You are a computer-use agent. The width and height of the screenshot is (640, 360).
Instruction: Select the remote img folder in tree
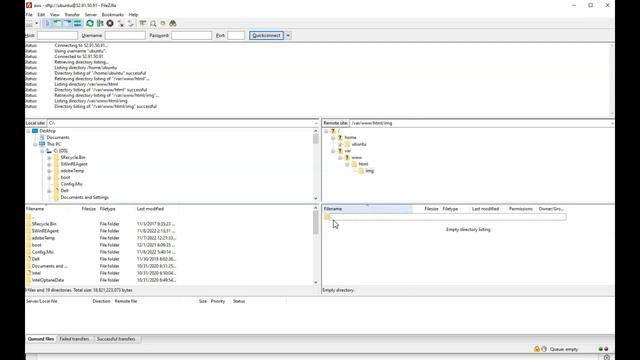click(369, 171)
